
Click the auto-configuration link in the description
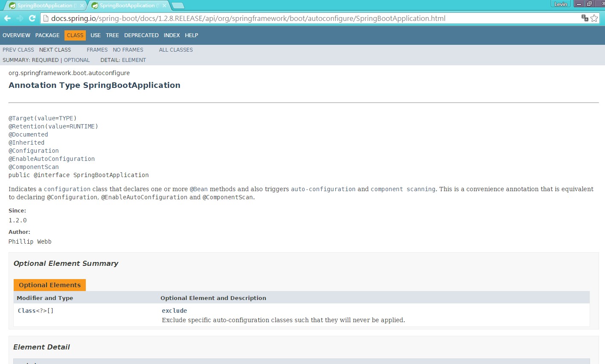323,189
